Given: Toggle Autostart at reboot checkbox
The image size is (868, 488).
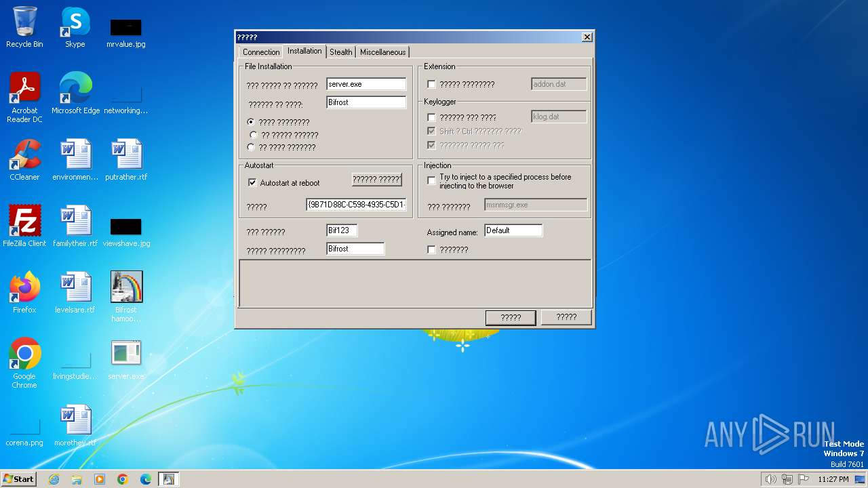Looking at the screenshot, I should click(x=252, y=183).
